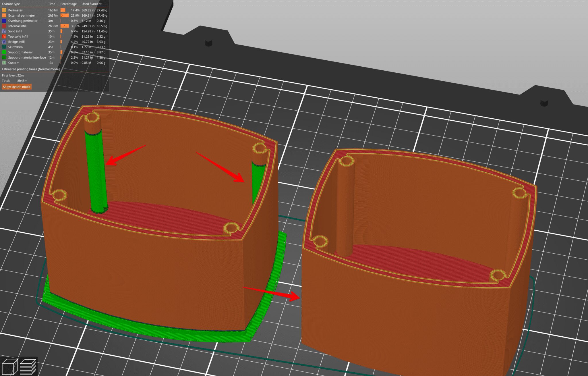This screenshot has width=588, height=376.
Task: Click the Perimeter color swatch
Action: [x=4, y=10]
